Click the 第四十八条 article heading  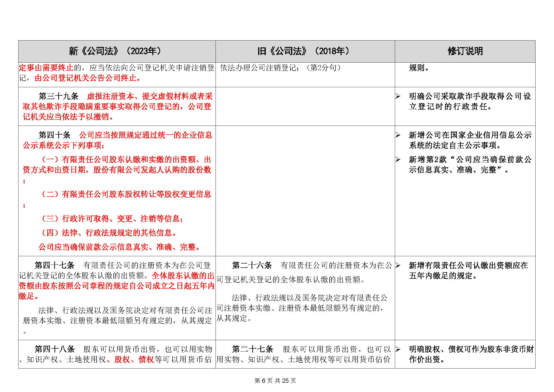point(54,349)
